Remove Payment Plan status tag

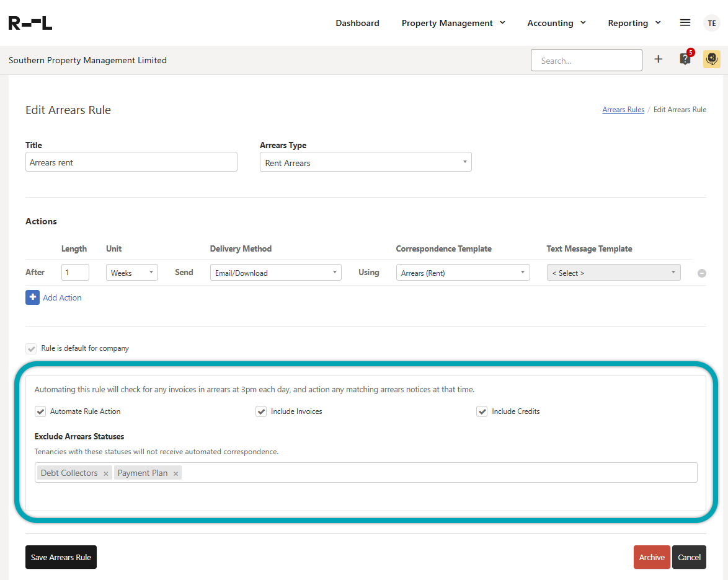pyautogui.click(x=176, y=473)
